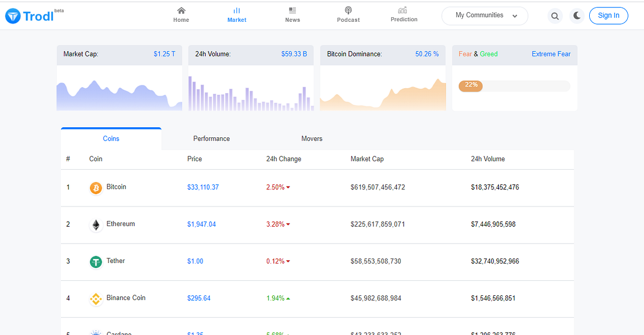Click the 50.26 % dominance value

tap(427, 54)
